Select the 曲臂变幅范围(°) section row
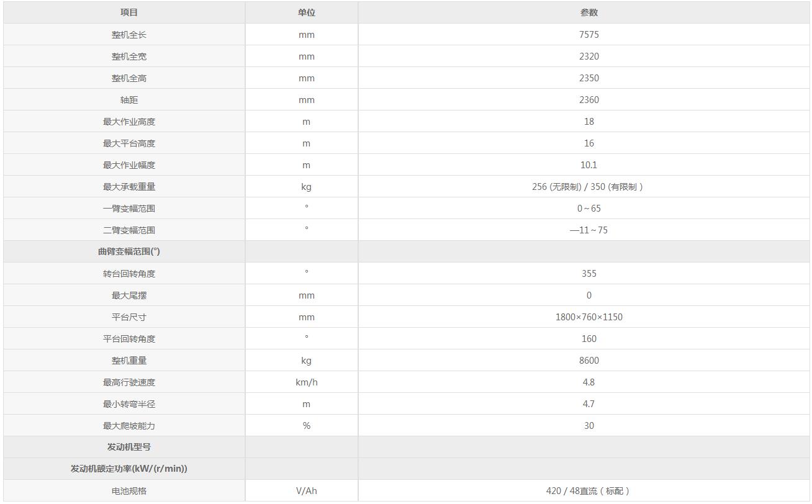Viewport: 812px width, 504px height. coord(129,252)
